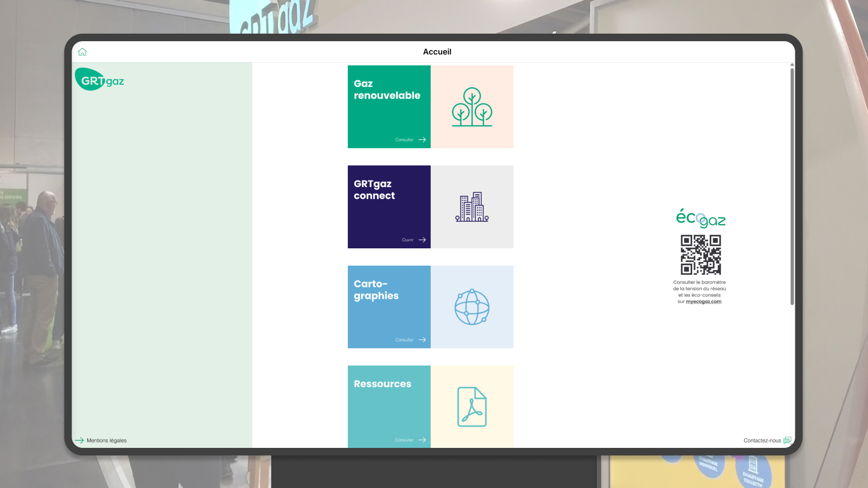This screenshot has height=488, width=868.
Task: Select the globe network icon
Action: coord(472,307)
